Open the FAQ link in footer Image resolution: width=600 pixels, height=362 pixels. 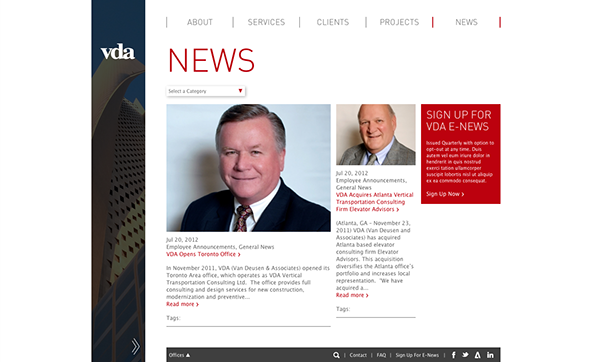(x=381, y=355)
